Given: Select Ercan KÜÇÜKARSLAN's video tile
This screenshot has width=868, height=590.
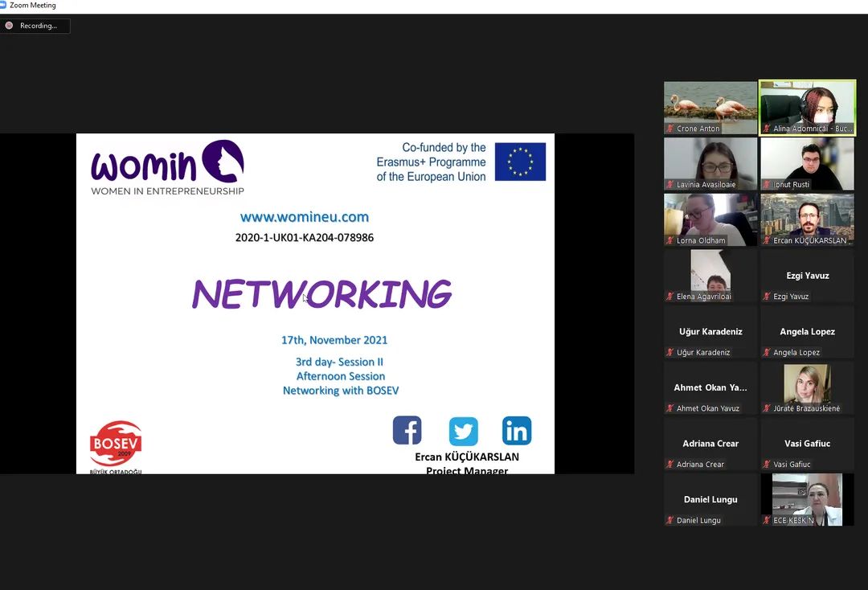Looking at the screenshot, I should (x=807, y=219).
